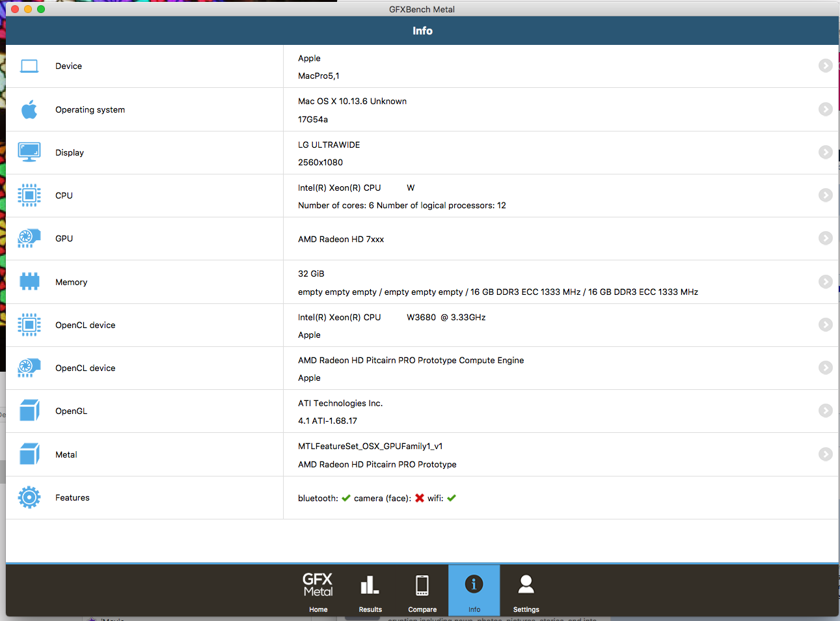The width and height of the screenshot is (840, 621).
Task: Click the cube icon in the Metal row
Action: click(x=29, y=454)
